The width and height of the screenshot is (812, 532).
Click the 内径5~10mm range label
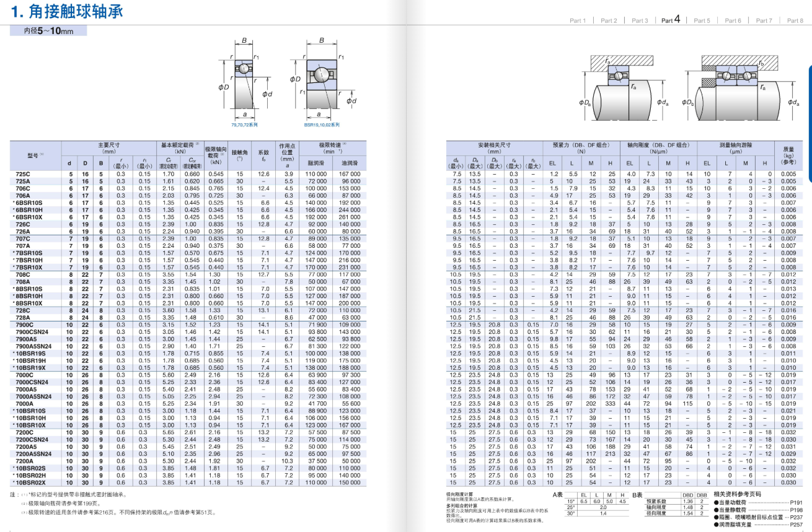point(48,30)
